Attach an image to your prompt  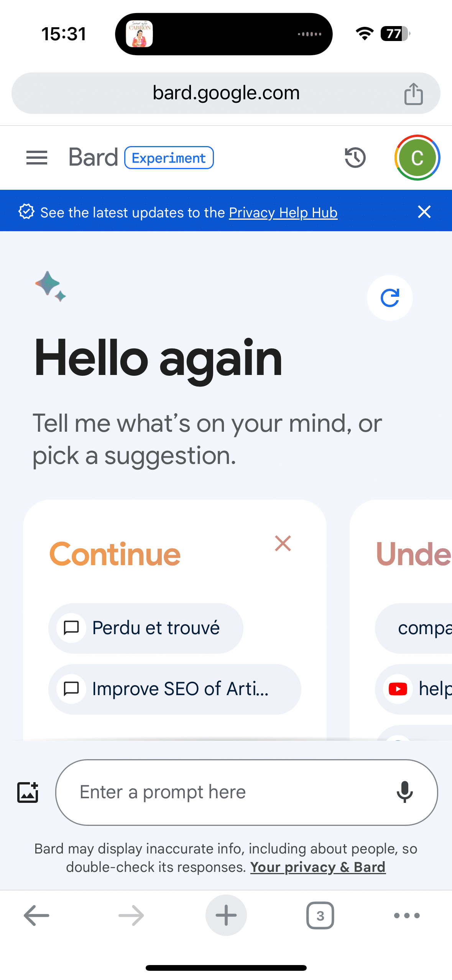click(27, 792)
